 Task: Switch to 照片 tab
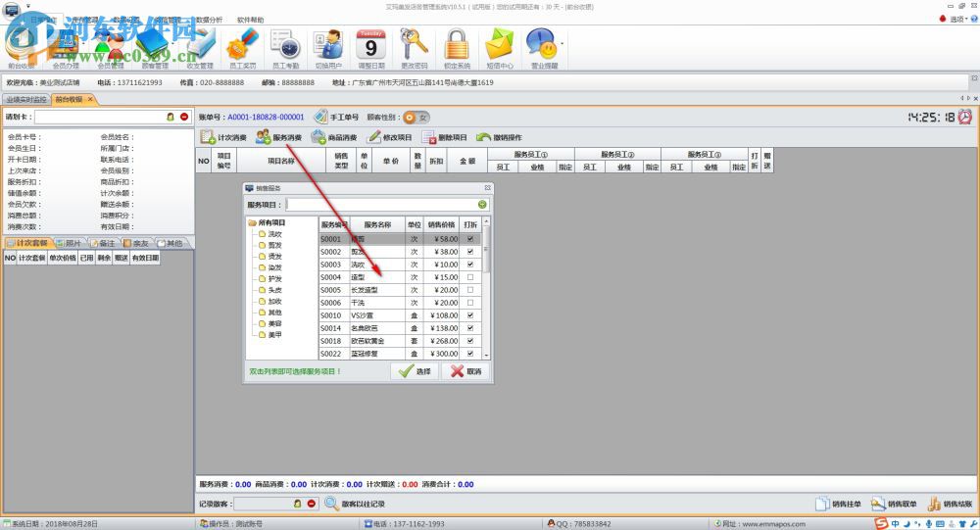pyautogui.click(x=70, y=243)
